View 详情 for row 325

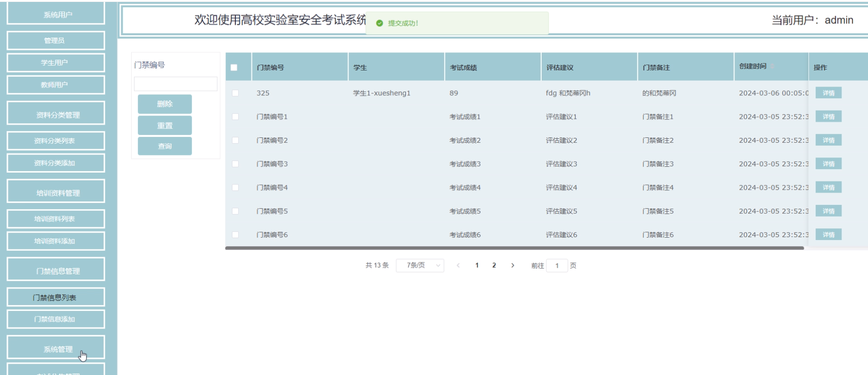click(x=828, y=93)
